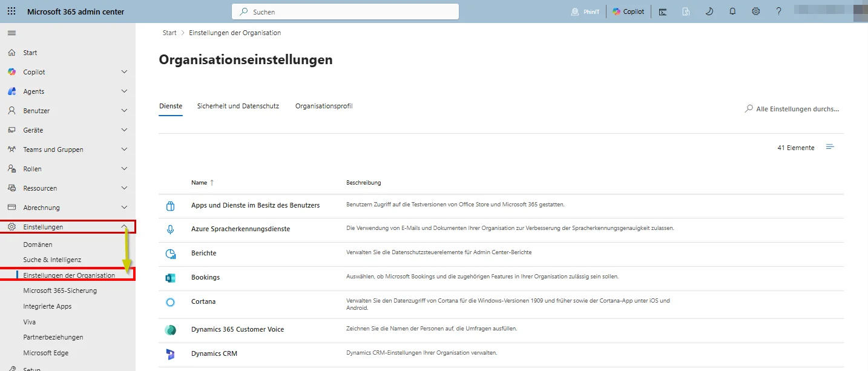Open Azure Spracherkennungsdienste settings
The image size is (868, 371).
point(240,229)
